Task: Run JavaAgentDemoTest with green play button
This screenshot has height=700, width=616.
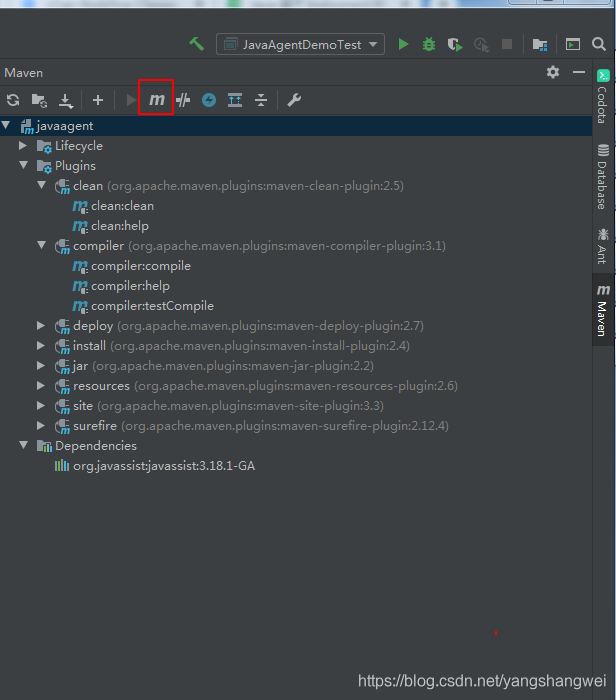Action: 403,44
